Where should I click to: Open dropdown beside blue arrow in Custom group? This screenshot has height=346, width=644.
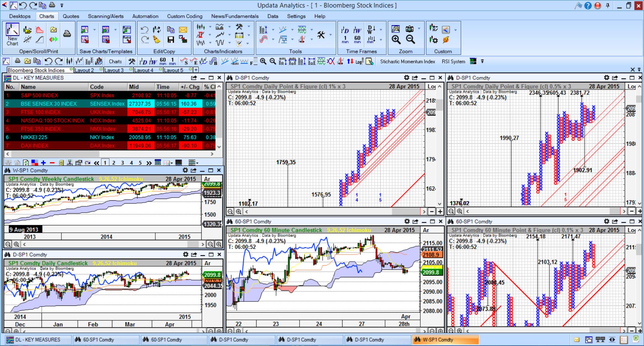tap(455, 30)
